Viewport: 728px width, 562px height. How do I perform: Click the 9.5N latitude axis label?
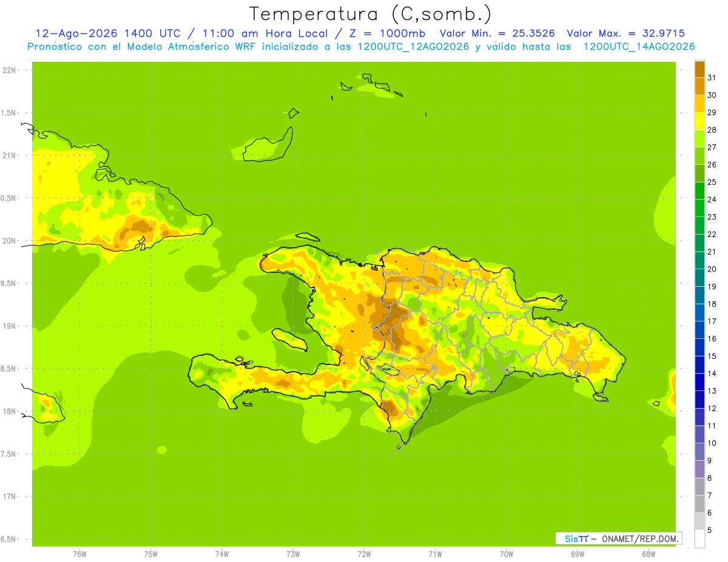(x=9, y=284)
